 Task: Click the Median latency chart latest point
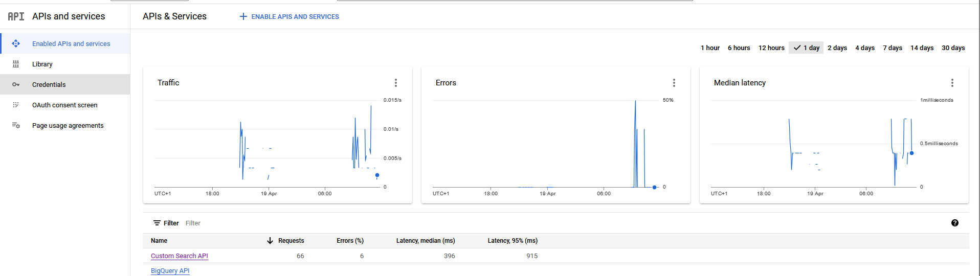(x=911, y=153)
